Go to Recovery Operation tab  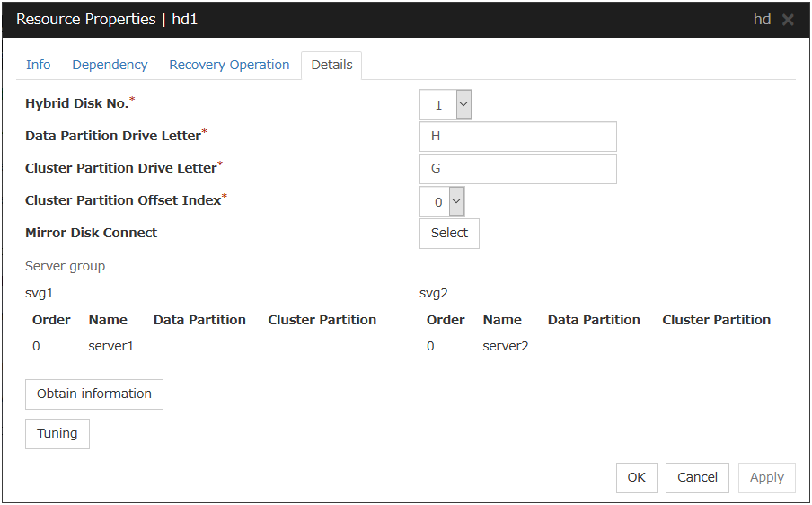tap(229, 65)
